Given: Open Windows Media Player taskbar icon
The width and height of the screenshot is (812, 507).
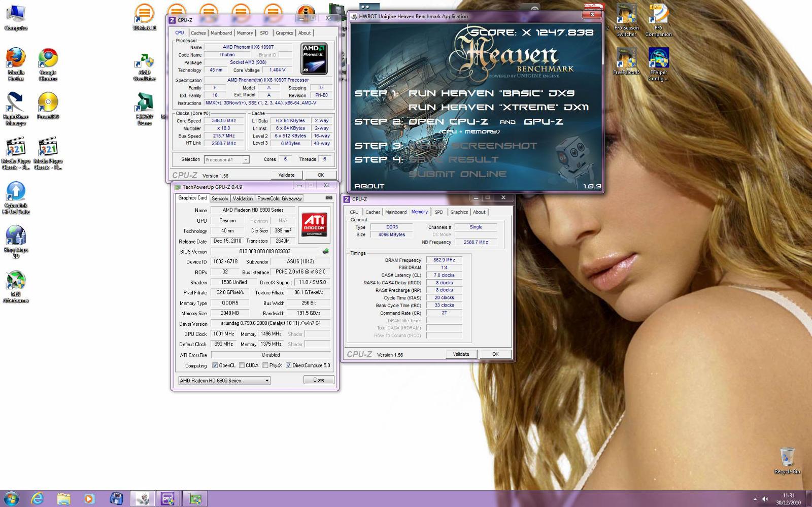Looking at the screenshot, I should tap(89, 499).
